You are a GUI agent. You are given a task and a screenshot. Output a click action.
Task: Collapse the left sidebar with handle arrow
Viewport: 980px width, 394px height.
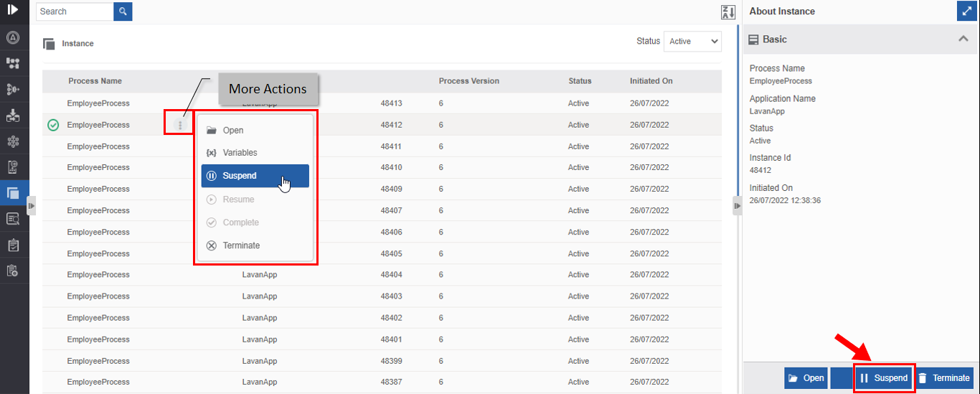click(31, 206)
